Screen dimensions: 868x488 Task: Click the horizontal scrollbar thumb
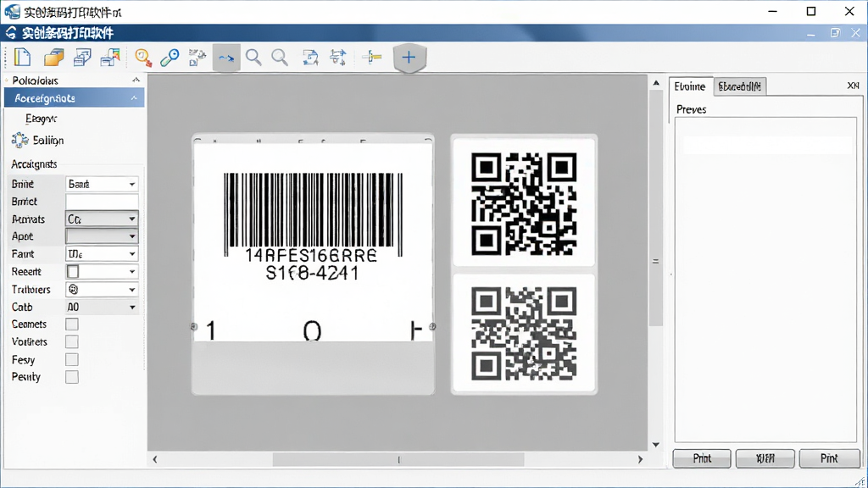coord(398,459)
